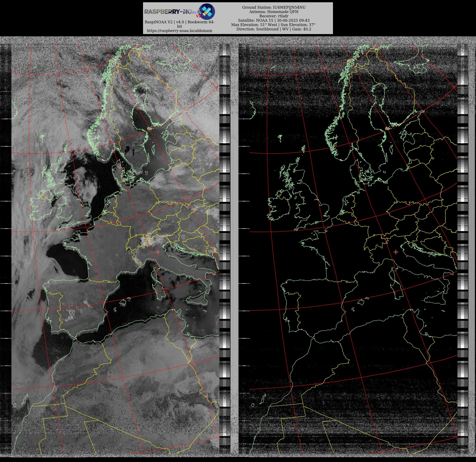Open the https://raspberry-noaa.localdomain link
This screenshot has width=476, height=462.
click(x=179, y=31)
